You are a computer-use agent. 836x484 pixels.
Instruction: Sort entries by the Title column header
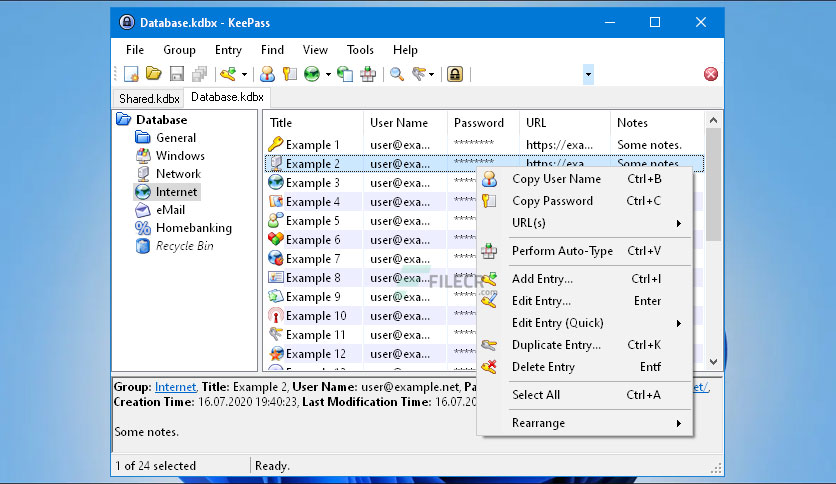tap(312, 123)
